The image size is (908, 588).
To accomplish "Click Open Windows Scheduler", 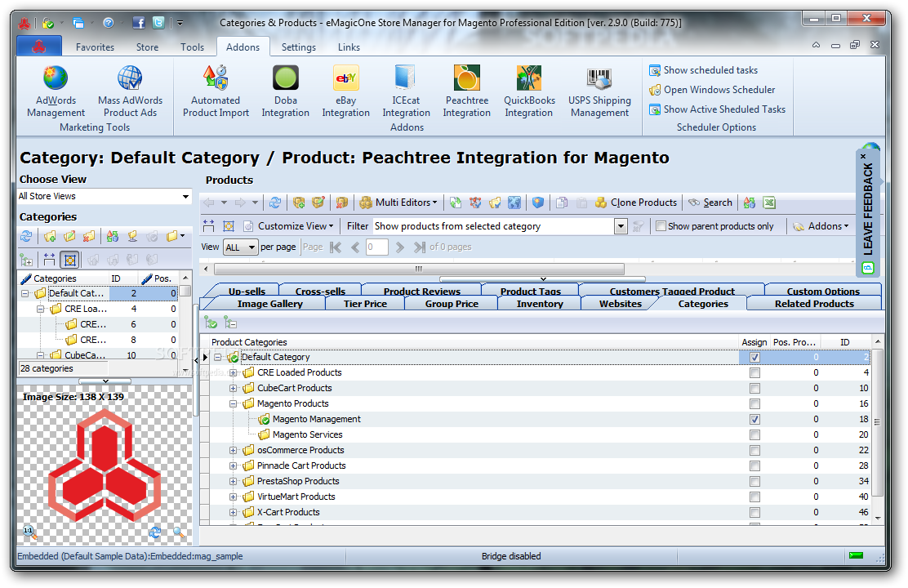I will click(x=712, y=90).
